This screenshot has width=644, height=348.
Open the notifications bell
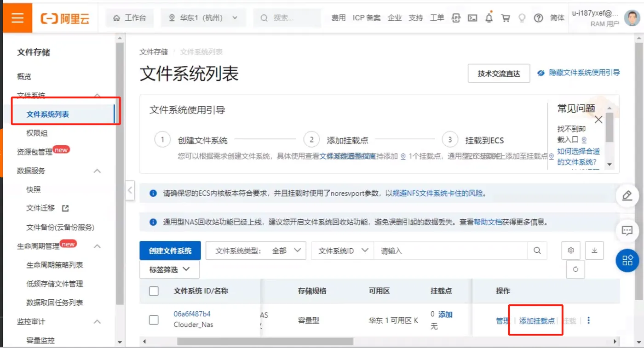point(489,18)
